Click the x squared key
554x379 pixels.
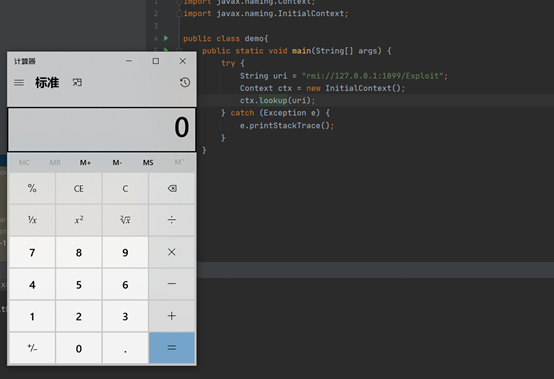79,220
